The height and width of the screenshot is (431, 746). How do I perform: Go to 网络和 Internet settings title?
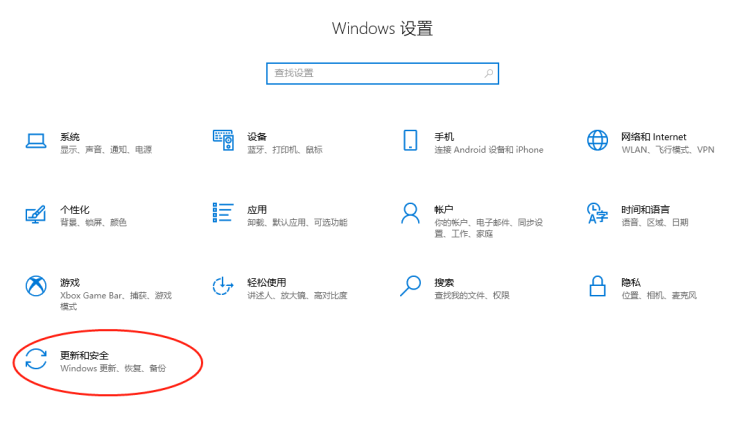tap(654, 137)
